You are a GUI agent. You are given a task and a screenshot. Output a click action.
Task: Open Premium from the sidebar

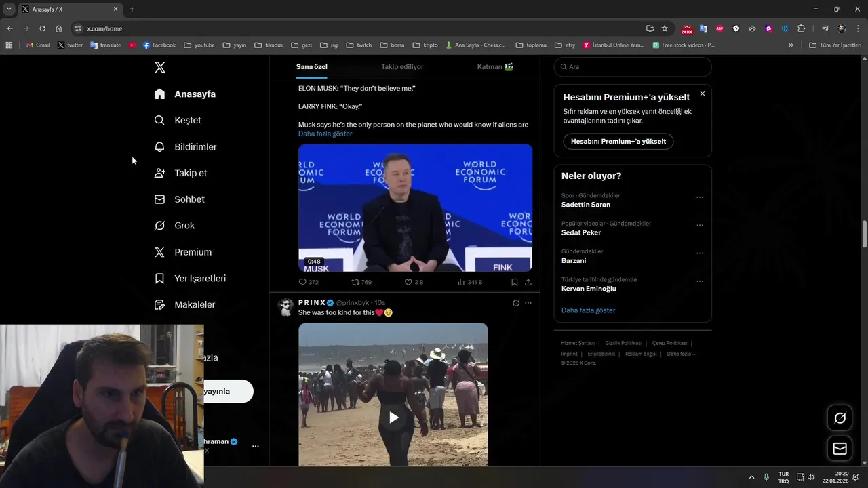click(x=183, y=252)
